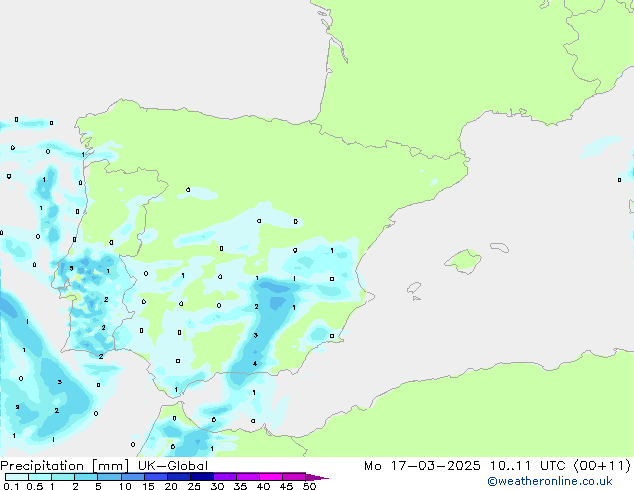
Task: Click the 10–15 mm legend color swatch
Action: 133,477
